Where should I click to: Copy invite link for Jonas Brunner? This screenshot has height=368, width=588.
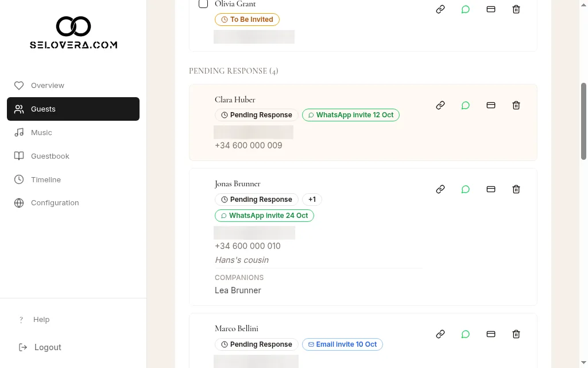(440, 189)
